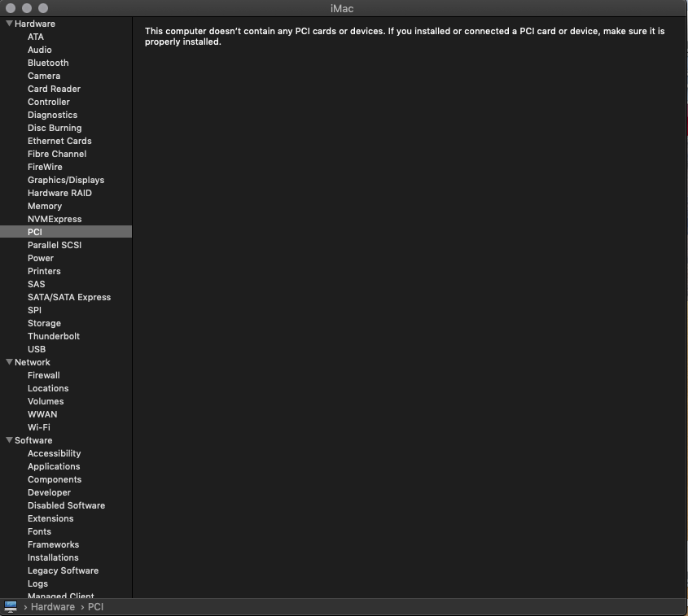
Task: Select Volumes under Network
Action: pos(46,401)
